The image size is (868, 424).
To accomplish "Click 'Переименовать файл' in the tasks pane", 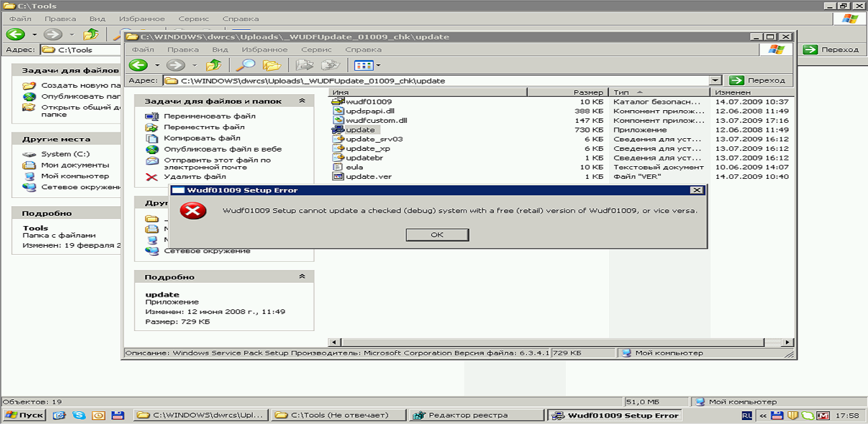I will coord(209,116).
